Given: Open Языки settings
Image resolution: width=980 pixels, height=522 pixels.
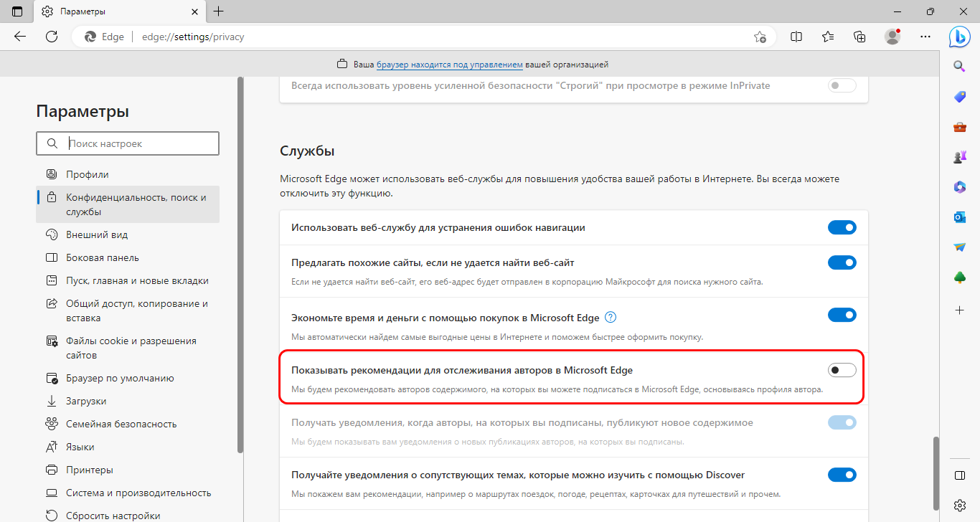Looking at the screenshot, I should 128,447.
